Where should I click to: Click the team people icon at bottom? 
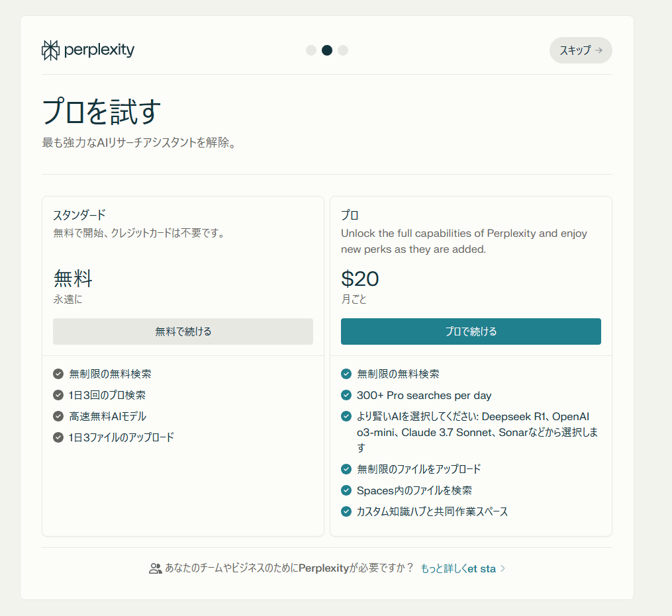(156, 568)
